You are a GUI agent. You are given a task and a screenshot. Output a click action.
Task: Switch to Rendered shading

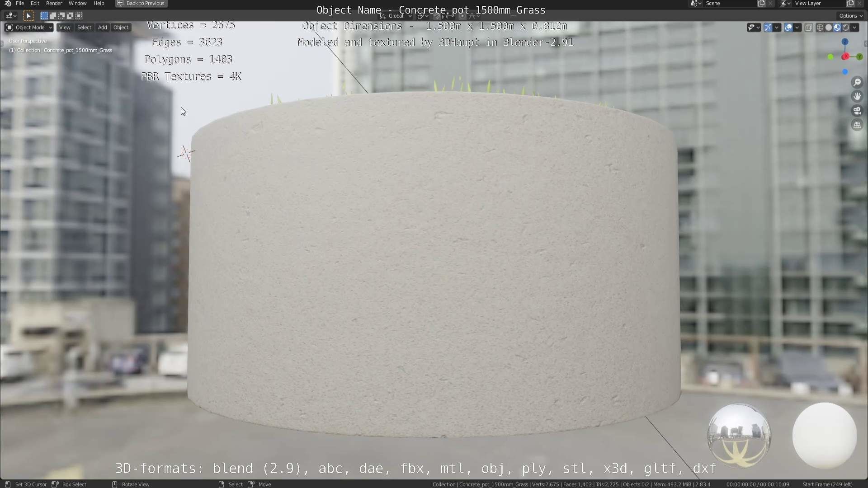(846, 28)
